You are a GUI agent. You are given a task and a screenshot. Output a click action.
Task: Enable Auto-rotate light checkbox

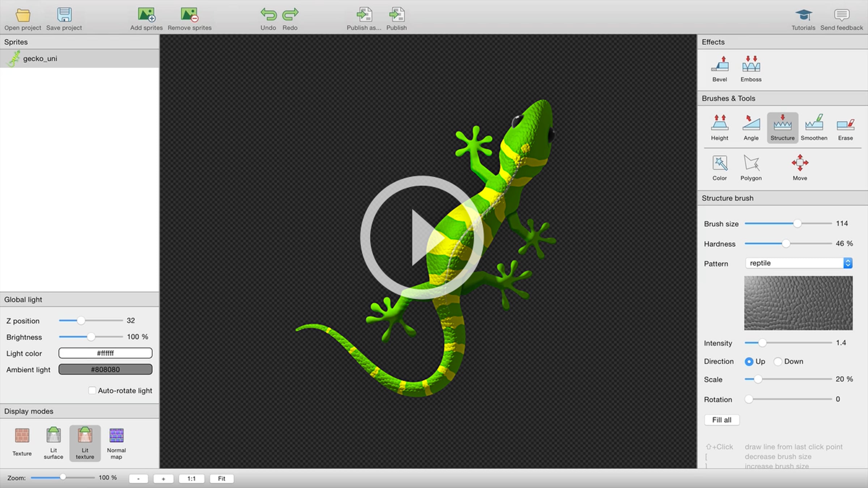pos(92,390)
